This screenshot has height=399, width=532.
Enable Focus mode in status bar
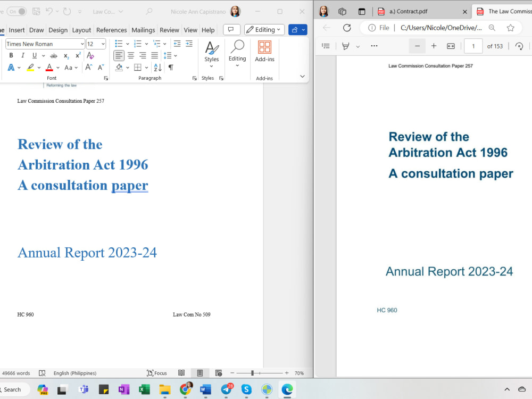pos(157,373)
